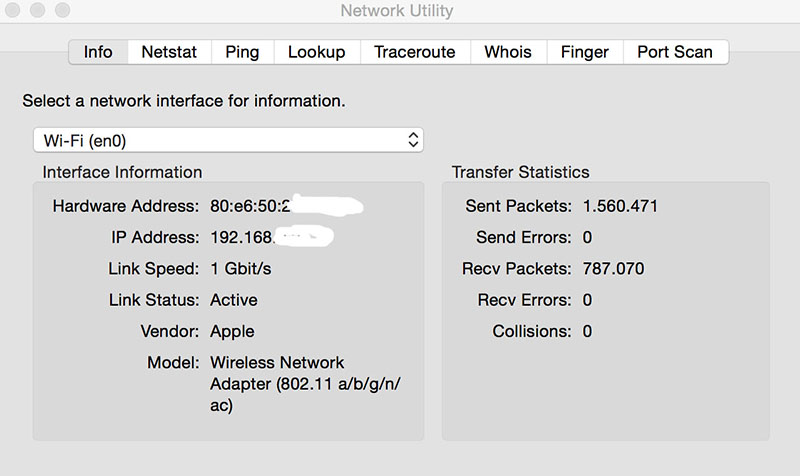800x476 pixels.
Task: Expand the Wi-Fi (en0) interface dropdown
Action: point(228,140)
